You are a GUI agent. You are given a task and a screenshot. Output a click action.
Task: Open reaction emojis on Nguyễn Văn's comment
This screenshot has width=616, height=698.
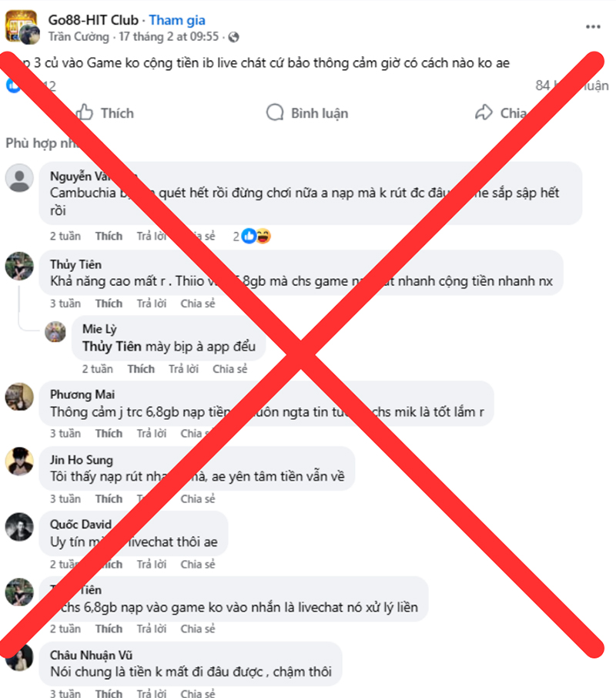click(256, 237)
